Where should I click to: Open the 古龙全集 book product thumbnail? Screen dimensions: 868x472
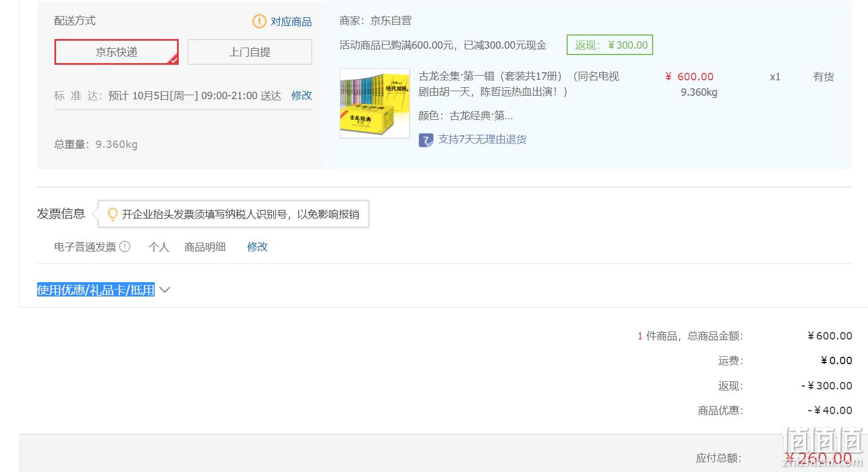point(375,103)
